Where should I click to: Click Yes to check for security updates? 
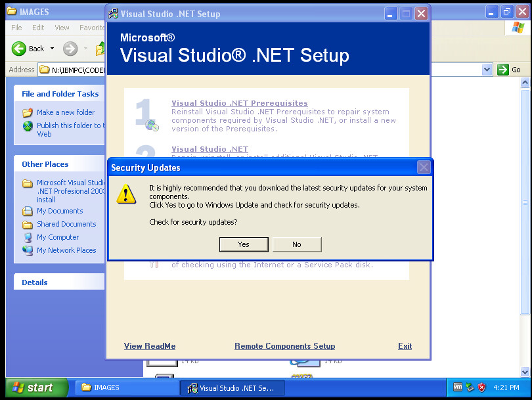coord(244,244)
